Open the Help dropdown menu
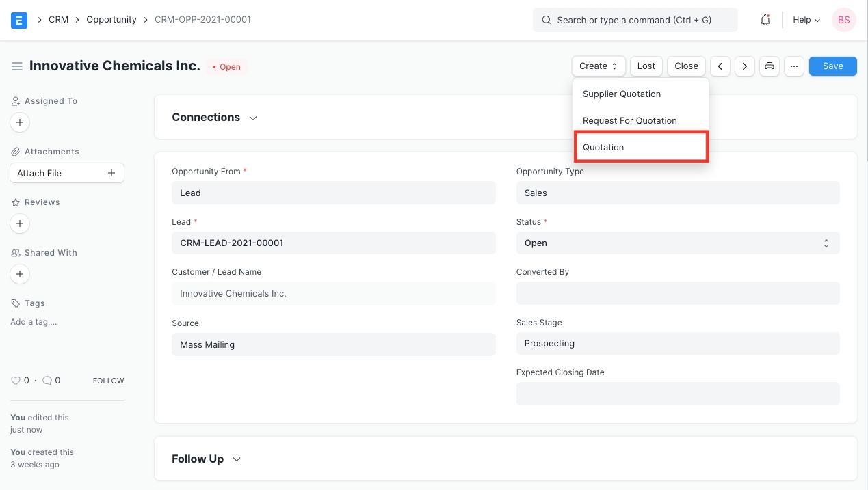 point(806,20)
